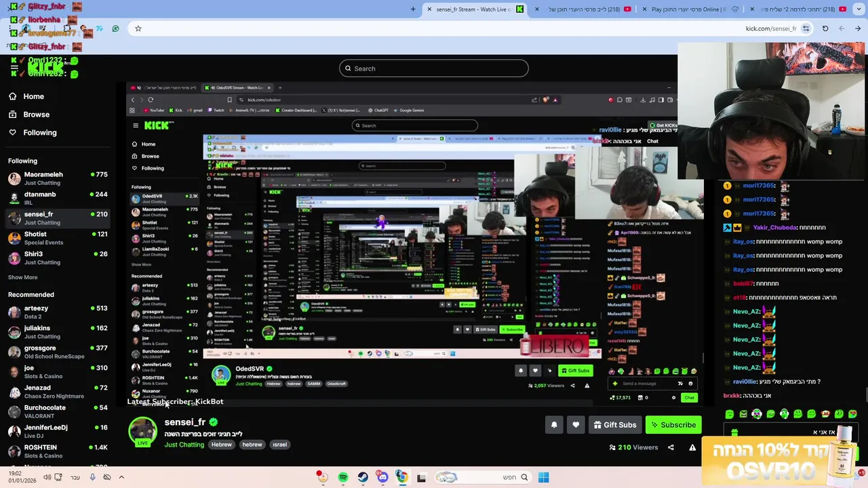Click the share icon near viewer count
The width and height of the screenshot is (868, 488).
[x=671, y=447]
